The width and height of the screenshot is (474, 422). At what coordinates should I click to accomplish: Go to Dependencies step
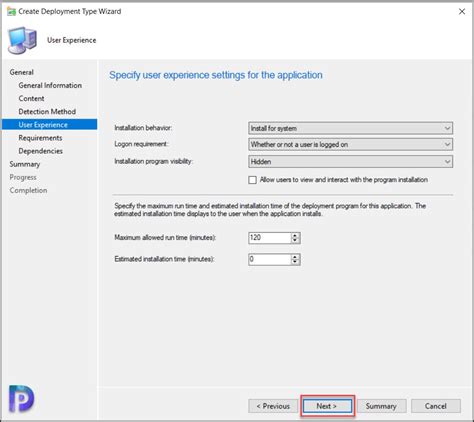coord(40,151)
